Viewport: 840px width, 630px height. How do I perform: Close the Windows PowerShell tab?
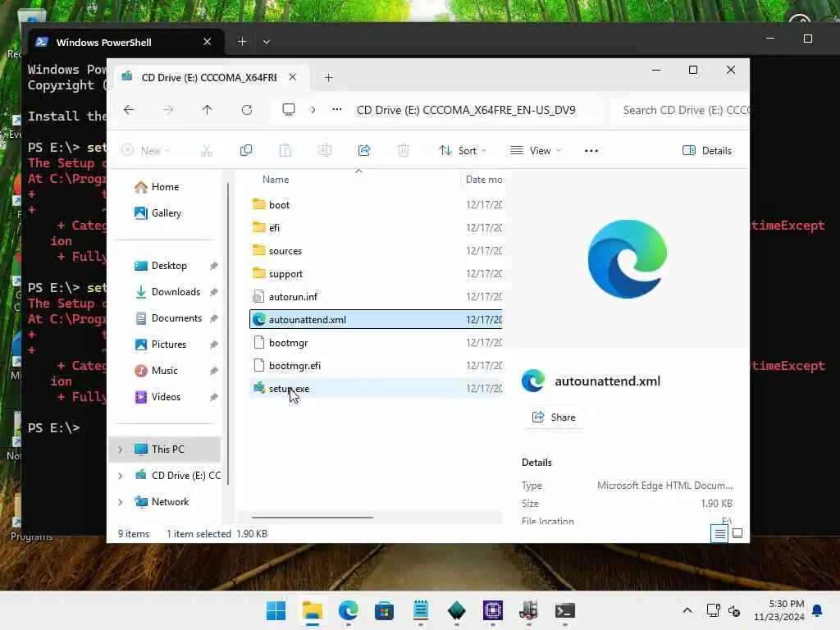click(x=208, y=41)
